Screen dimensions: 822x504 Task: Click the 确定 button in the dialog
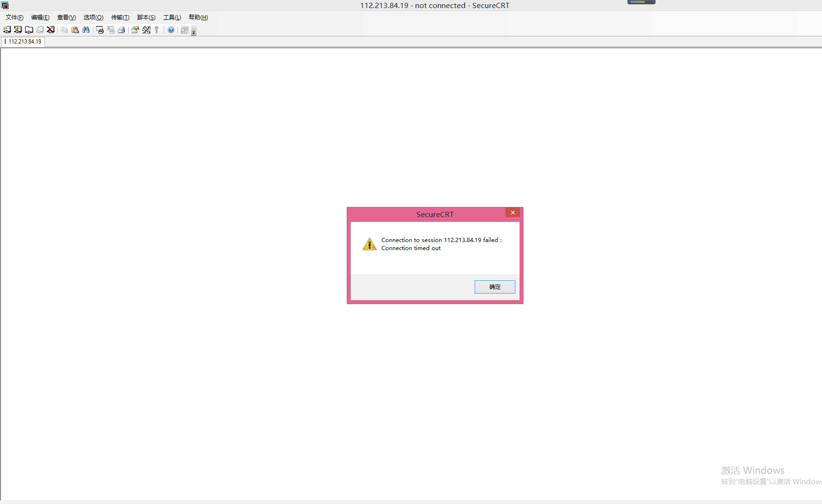(x=495, y=287)
